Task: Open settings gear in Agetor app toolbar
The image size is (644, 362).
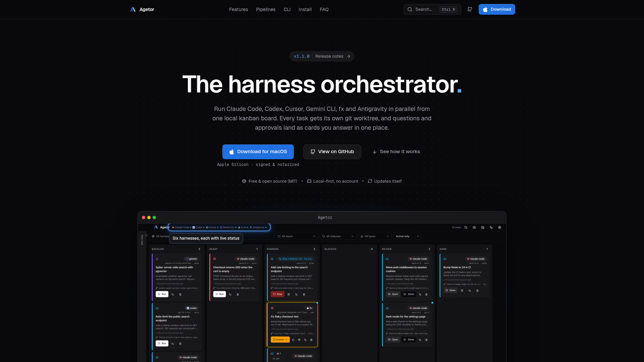Action: pyautogui.click(x=499, y=227)
